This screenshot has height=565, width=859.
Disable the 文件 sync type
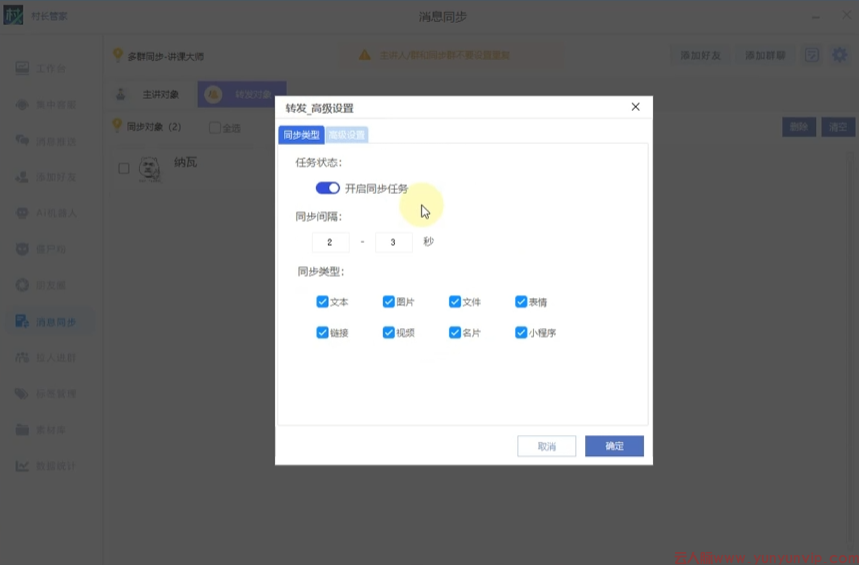click(x=455, y=301)
